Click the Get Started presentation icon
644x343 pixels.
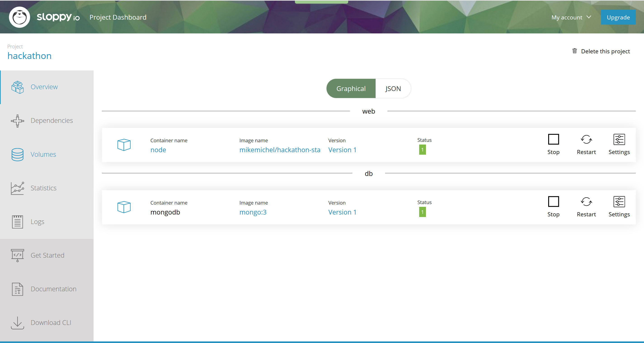click(17, 255)
